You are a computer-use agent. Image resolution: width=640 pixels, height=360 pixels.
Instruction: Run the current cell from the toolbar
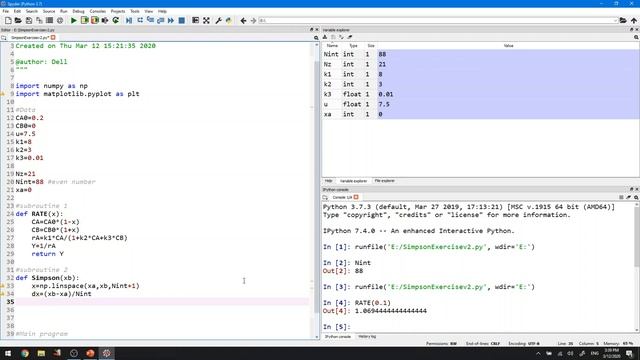84,20
